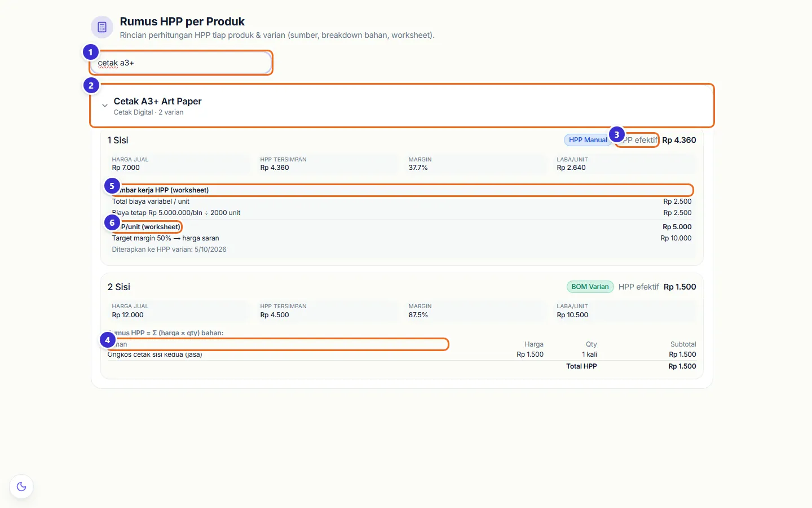
Task: Click the Cetak A3+ Art Paper product header
Action: [402, 106]
